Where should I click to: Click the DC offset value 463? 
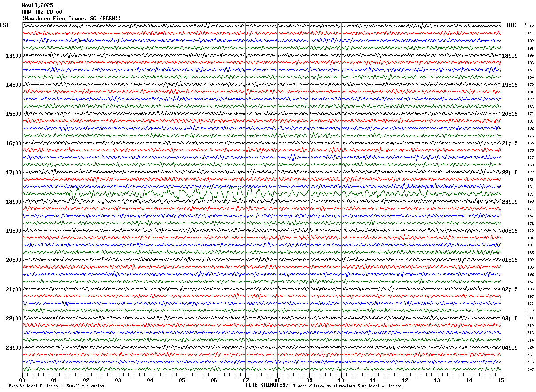point(530,202)
